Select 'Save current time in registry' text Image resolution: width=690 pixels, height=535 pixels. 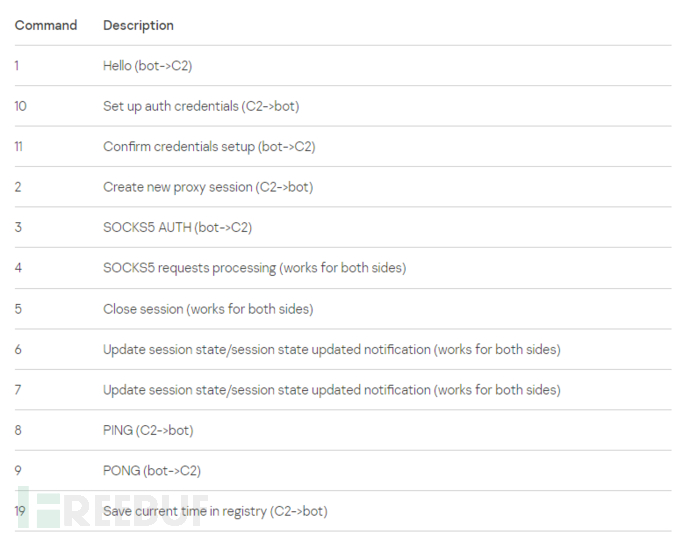(215, 512)
